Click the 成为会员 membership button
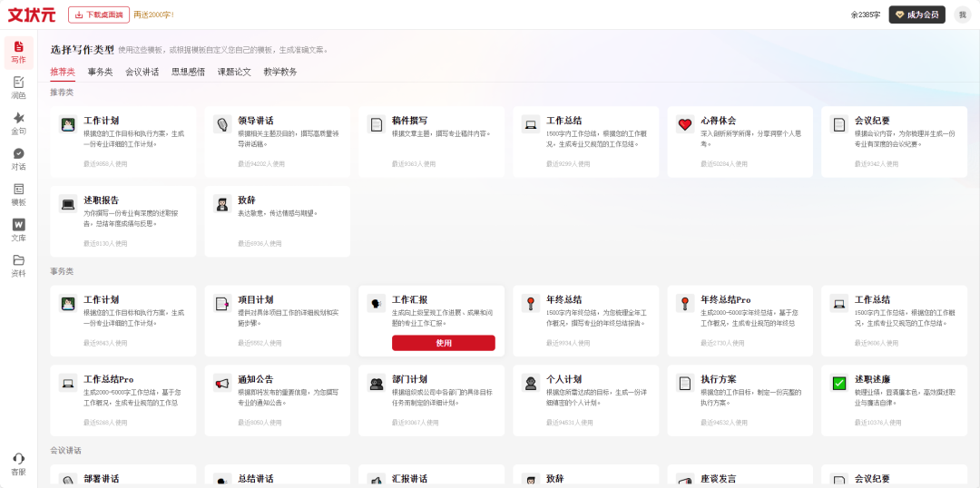Screen dimensions: 980x488 [916, 15]
